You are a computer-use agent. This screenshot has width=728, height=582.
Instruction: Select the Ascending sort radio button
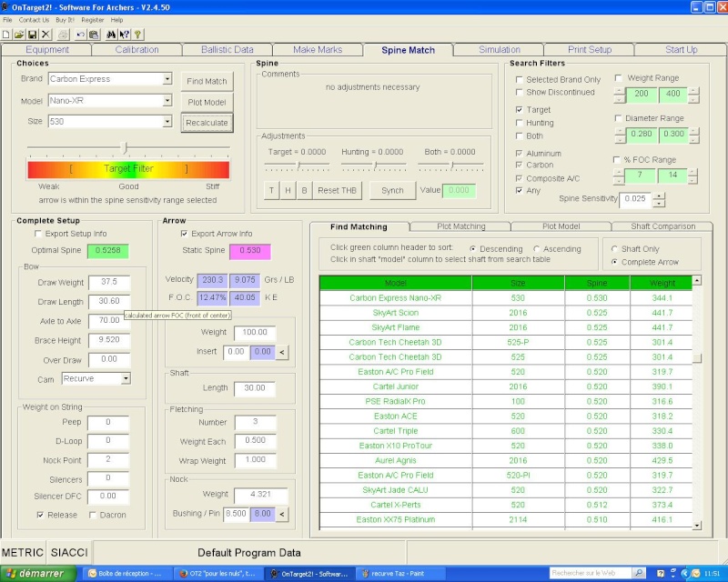click(537, 249)
